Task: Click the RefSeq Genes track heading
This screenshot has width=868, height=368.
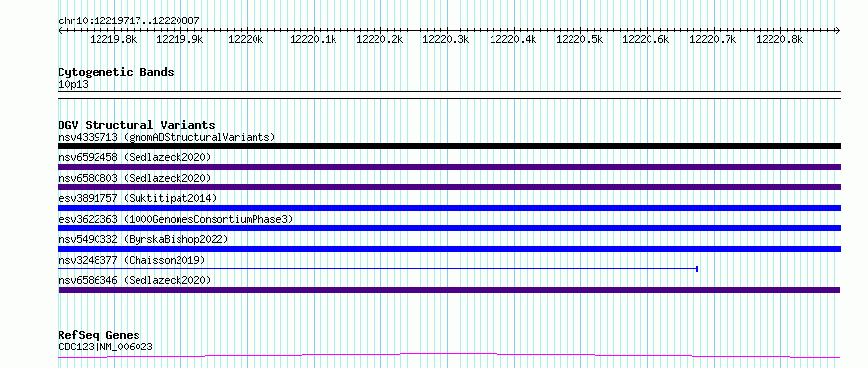Action: tap(99, 336)
